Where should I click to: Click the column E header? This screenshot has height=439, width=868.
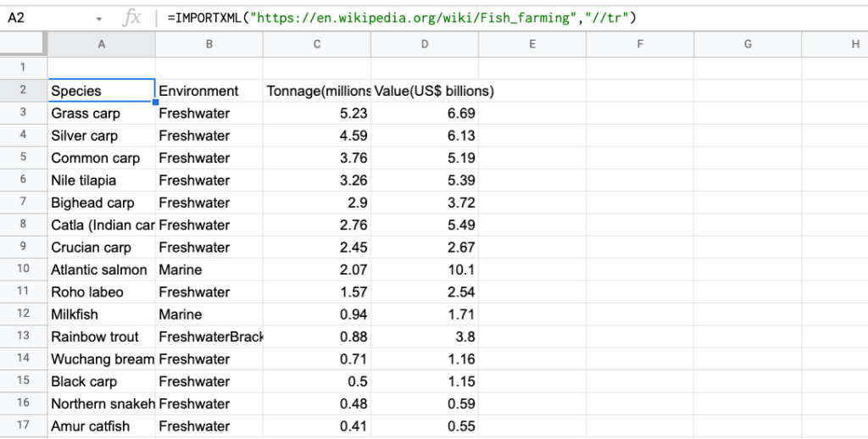coord(532,44)
